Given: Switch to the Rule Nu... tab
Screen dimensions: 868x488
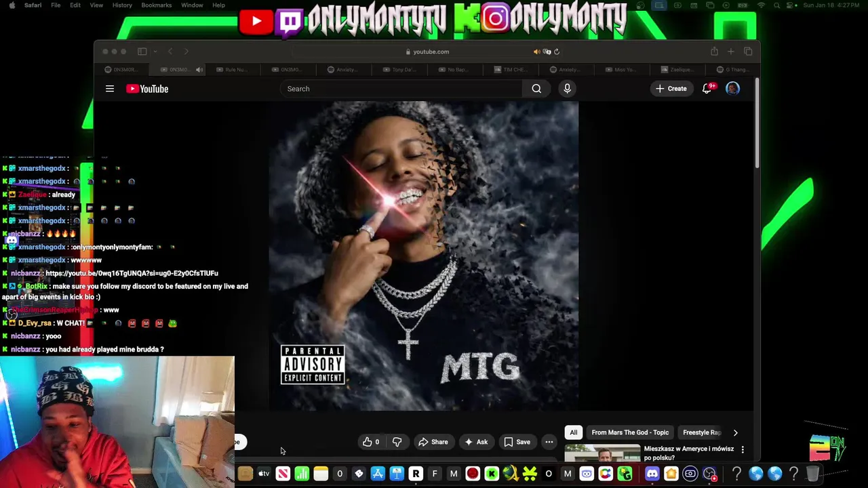Looking at the screenshot, I should tap(233, 69).
